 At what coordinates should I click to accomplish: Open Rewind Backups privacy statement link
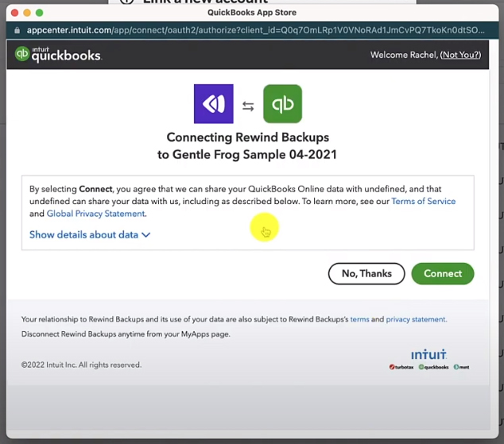(x=416, y=319)
